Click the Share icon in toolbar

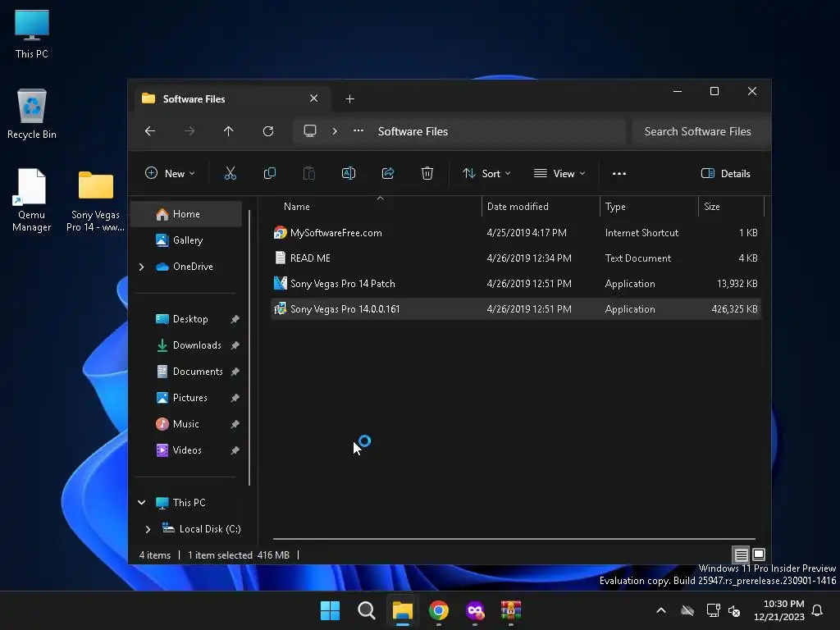388,174
